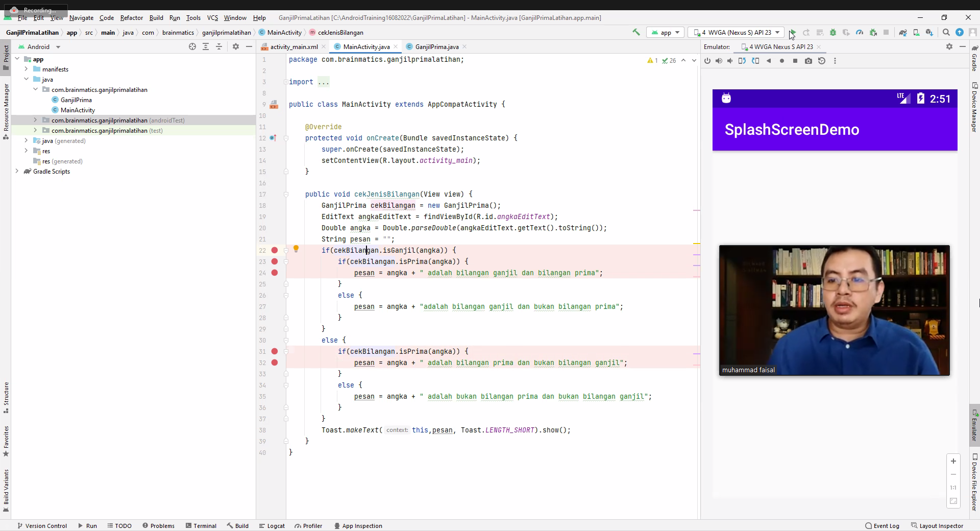
Task: Rotate the emulator left
Action: tap(742, 61)
